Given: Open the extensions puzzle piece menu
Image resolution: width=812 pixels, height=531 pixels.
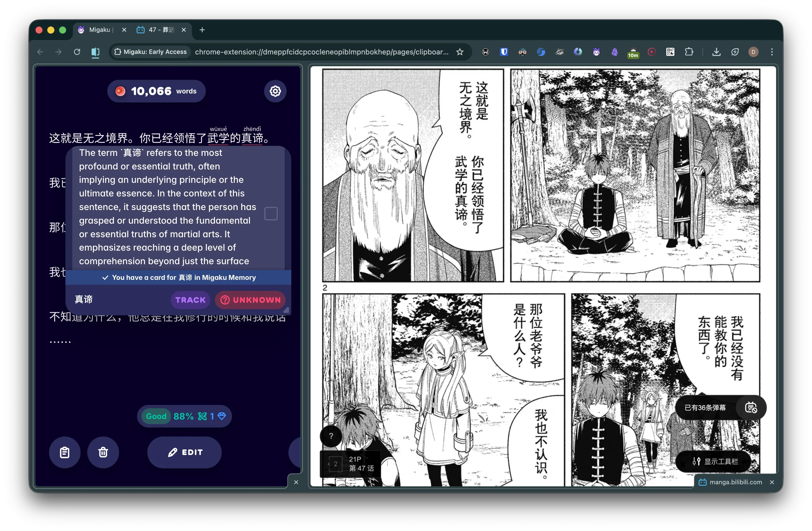Looking at the screenshot, I should point(689,52).
